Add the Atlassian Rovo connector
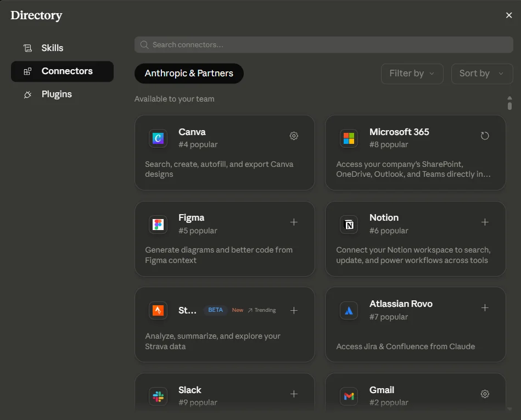 [485, 307]
